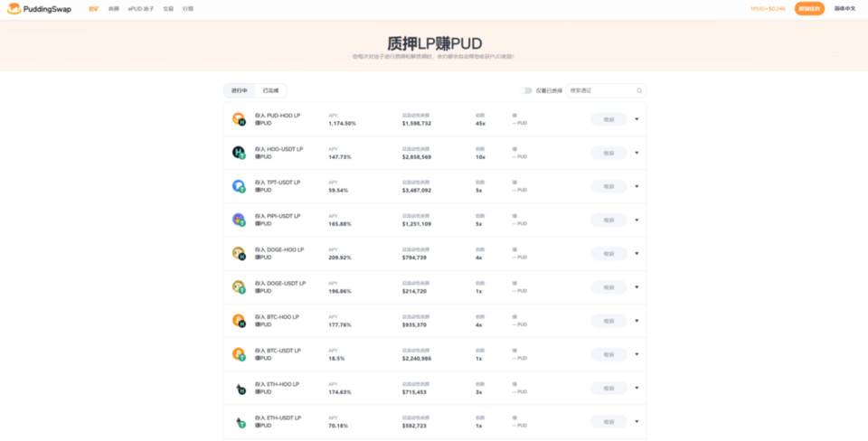Click the magnifier icon in the search box
This screenshot has height=441, width=868.
(x=639, y=90)
